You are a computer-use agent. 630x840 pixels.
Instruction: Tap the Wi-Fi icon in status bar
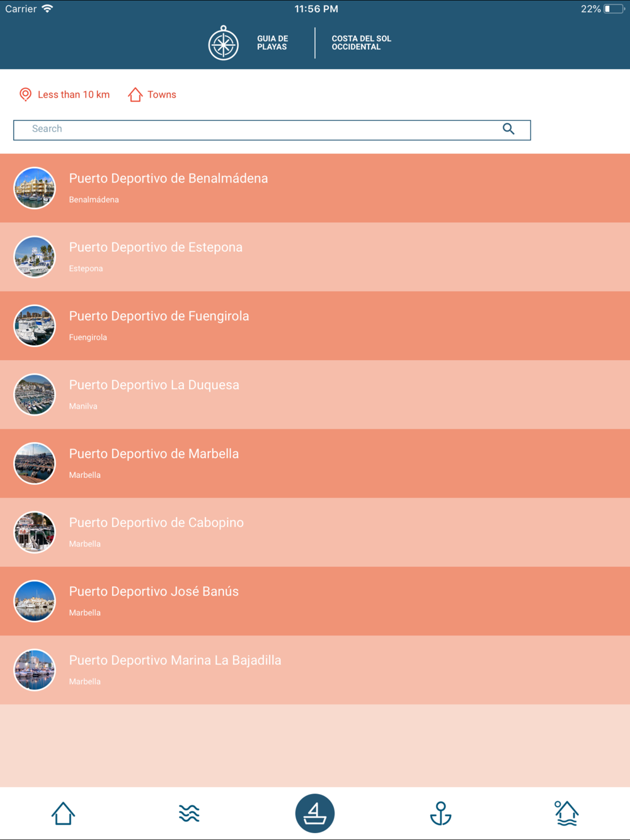pos(47,9)
